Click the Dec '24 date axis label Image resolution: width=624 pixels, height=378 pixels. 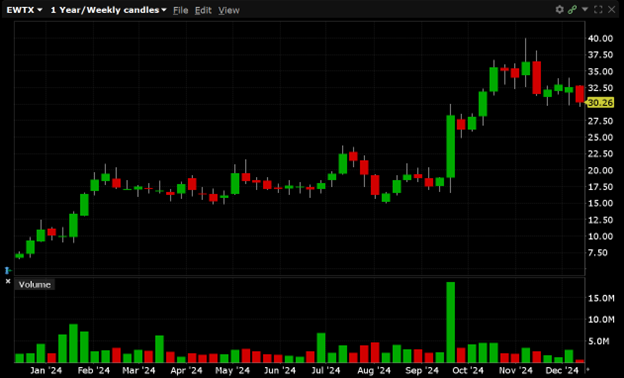562,370
